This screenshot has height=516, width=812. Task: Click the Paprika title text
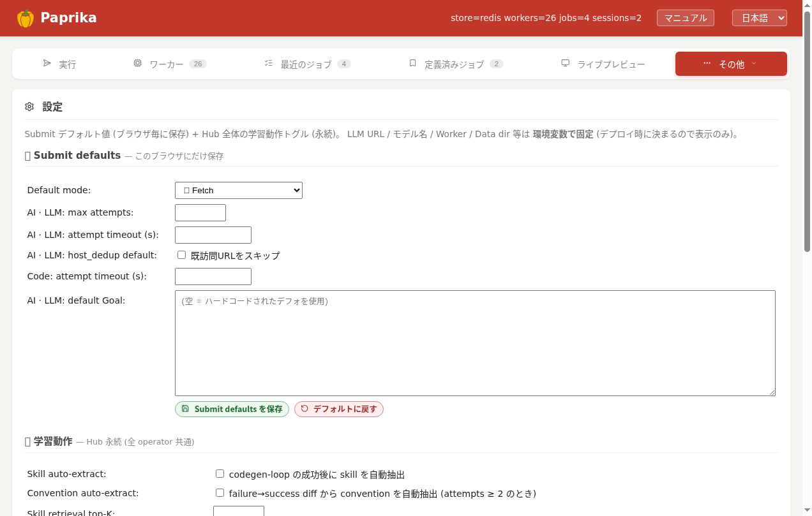pyautogui.click(x=68, y=18)
